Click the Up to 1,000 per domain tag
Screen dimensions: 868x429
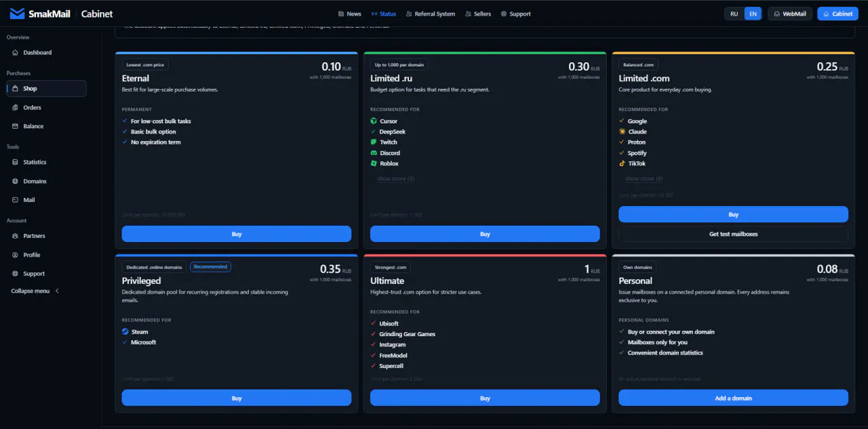tap(399, 64)
